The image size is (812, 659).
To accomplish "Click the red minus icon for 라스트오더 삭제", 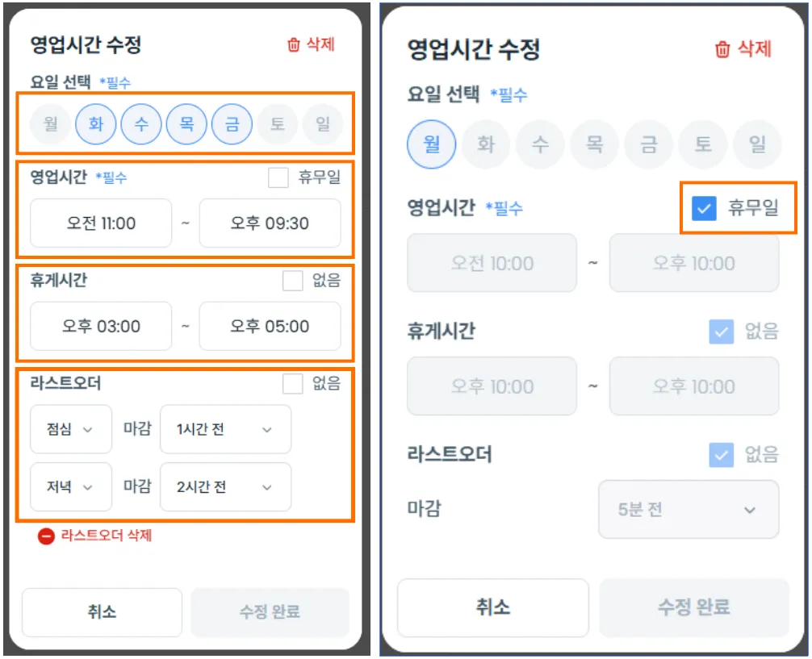I will [x=46, y=536].
